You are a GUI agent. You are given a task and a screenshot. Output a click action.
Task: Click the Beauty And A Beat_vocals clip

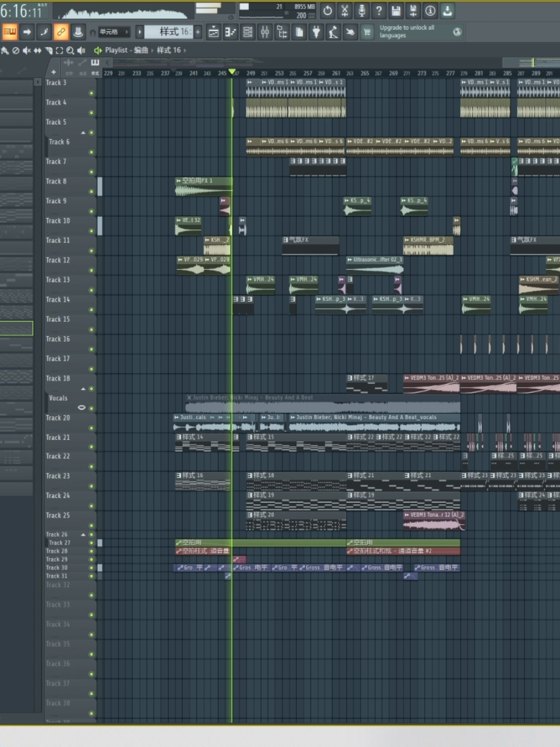375,422
